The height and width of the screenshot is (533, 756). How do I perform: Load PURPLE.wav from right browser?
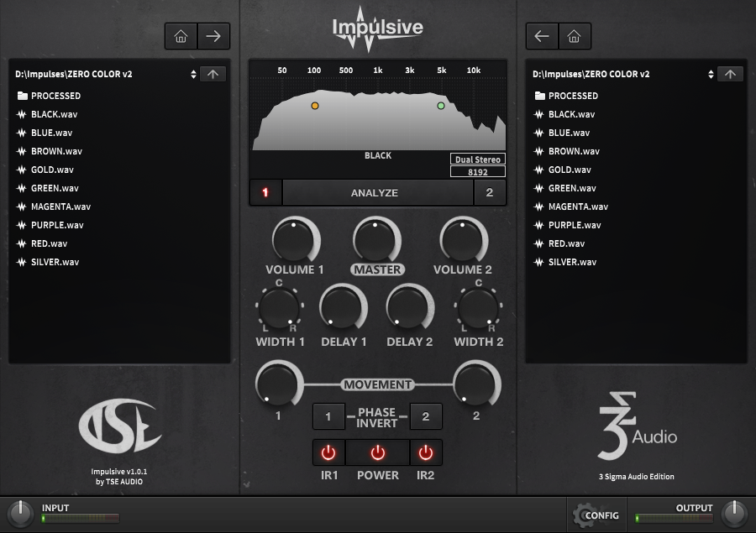[x=567, y=225]
